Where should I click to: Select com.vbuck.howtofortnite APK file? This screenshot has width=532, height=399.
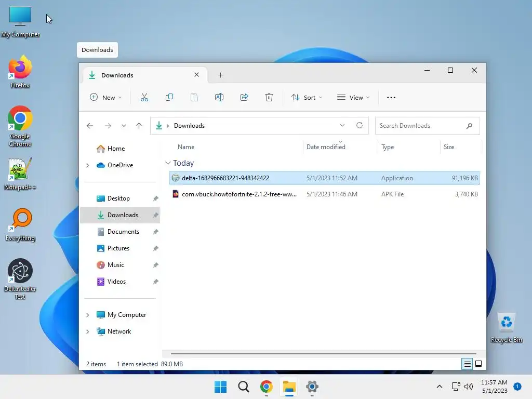[325, 194]
